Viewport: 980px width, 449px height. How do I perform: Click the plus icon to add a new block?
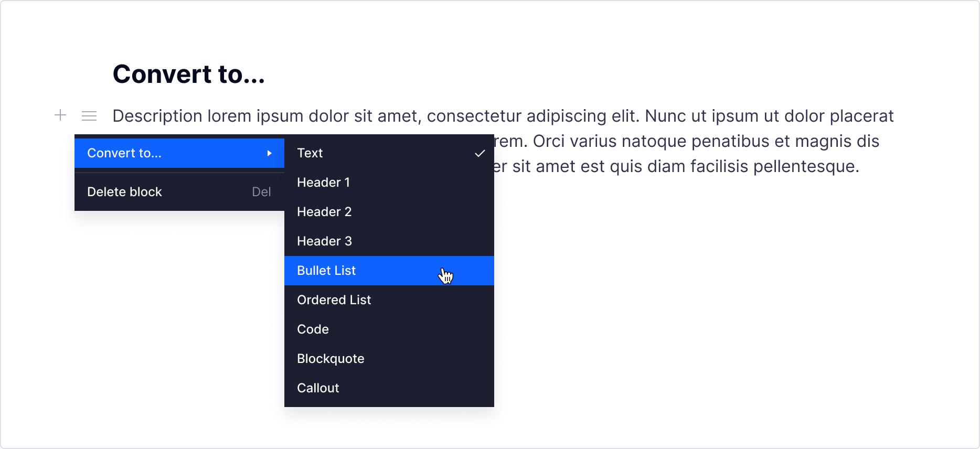[x=60, y=115]
